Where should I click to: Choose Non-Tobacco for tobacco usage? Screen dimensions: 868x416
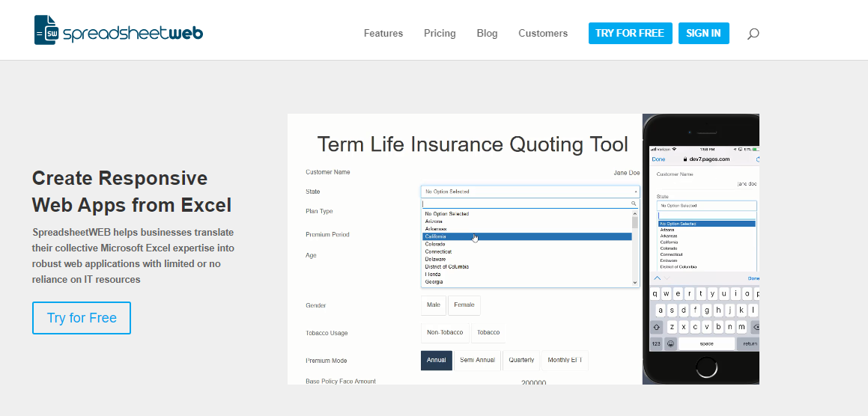click(x=445, y=333)
